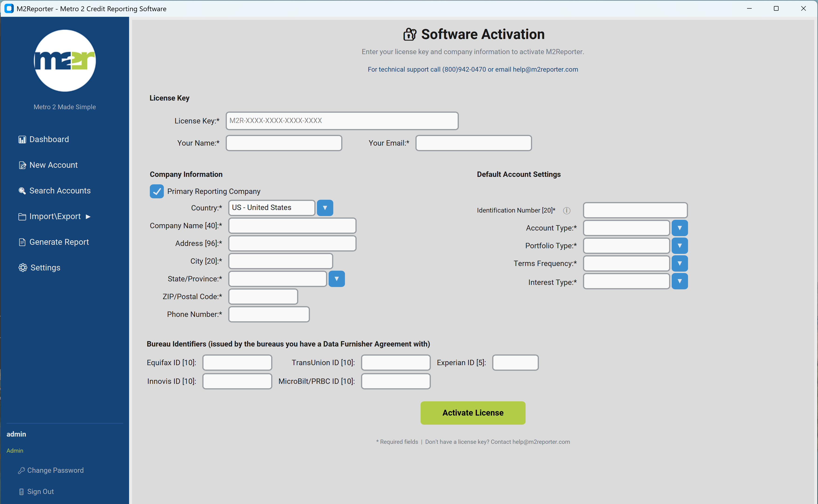Click the Terms Frequency combo field
818x504 pixels.
627,263
